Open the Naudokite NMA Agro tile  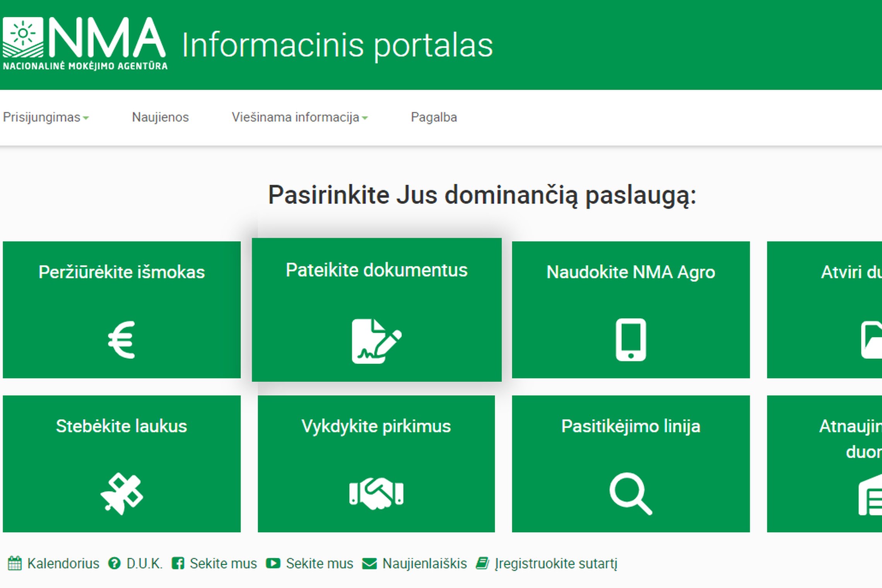[631, 309]
